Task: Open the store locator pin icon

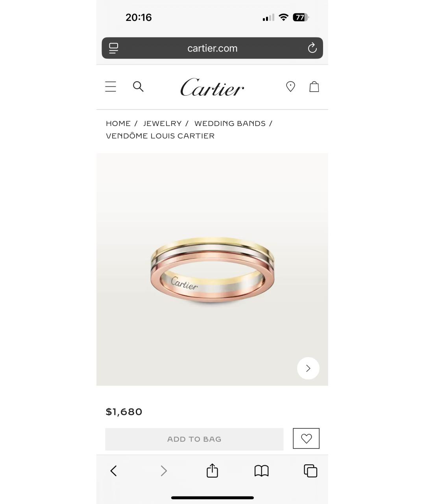Action: point(290,87)
